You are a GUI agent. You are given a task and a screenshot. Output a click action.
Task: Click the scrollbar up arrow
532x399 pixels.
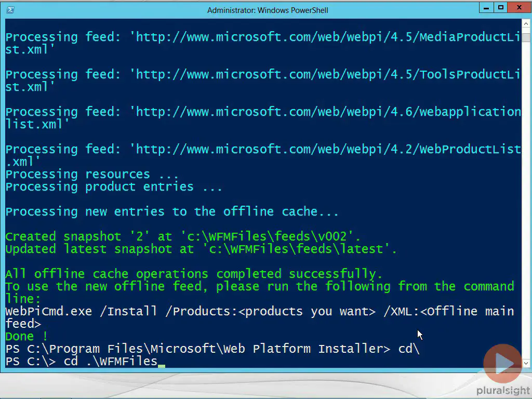tap(526, 23)
